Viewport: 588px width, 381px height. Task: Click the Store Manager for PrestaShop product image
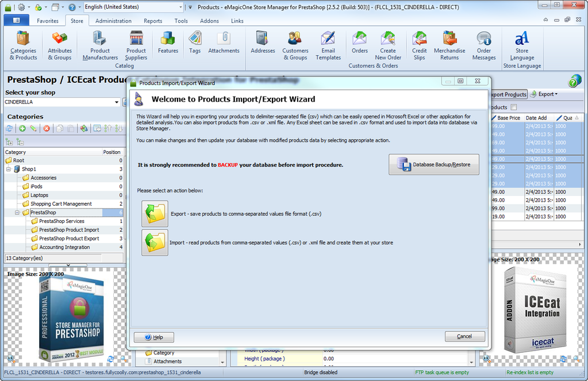(71, 319)
